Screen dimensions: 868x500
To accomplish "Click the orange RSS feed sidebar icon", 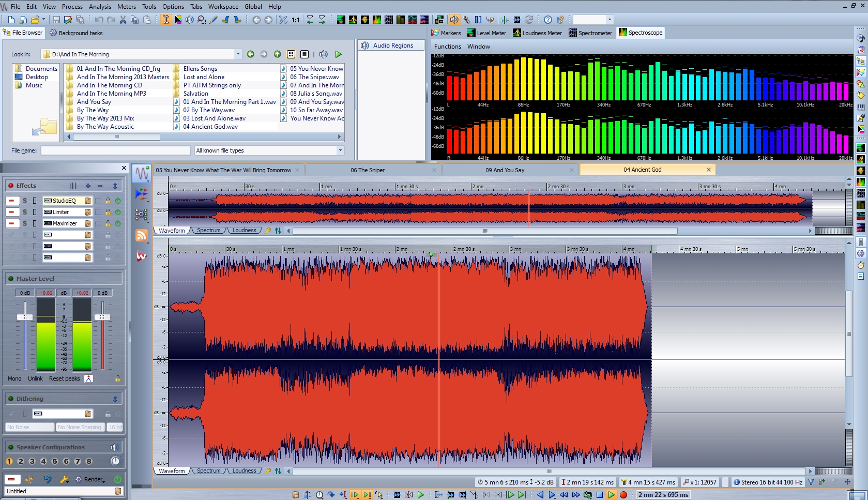I will tap(142, 235).
